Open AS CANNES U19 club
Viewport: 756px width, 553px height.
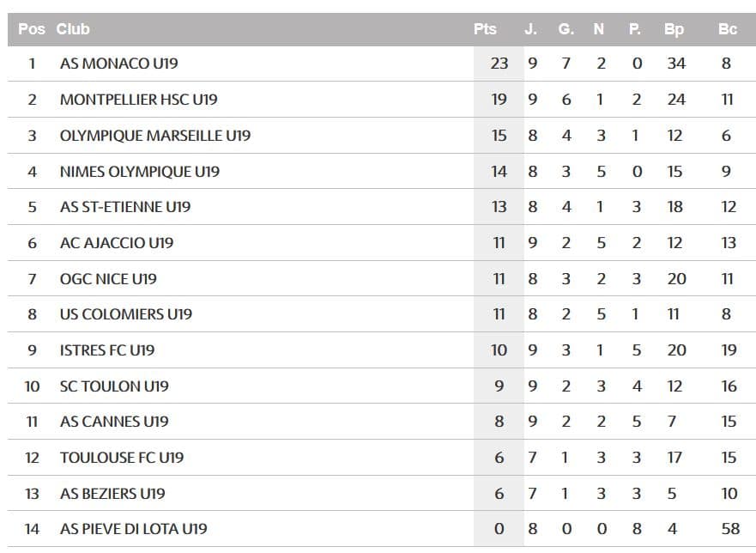point(114,422)
